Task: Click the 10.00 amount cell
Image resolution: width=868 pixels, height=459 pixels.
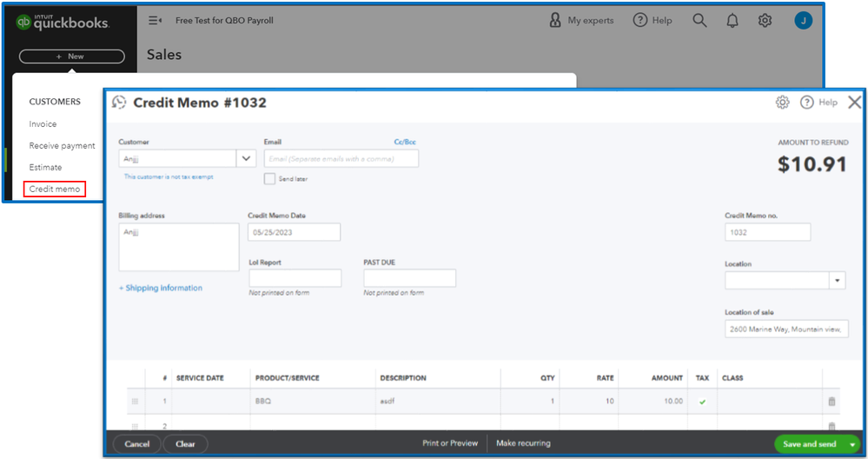Action: pos(653,402)
